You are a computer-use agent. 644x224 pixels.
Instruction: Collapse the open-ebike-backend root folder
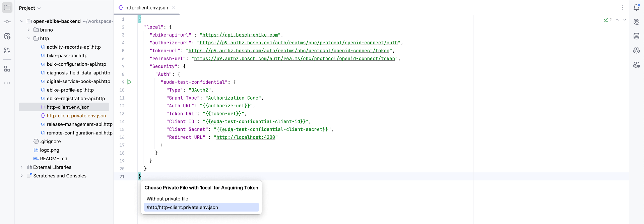(22, 21)
